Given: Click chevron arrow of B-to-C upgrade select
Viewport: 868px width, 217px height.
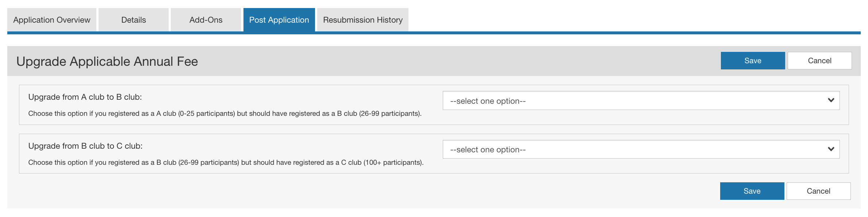Looking at the screenshot, I should click(x=831, y=149).
